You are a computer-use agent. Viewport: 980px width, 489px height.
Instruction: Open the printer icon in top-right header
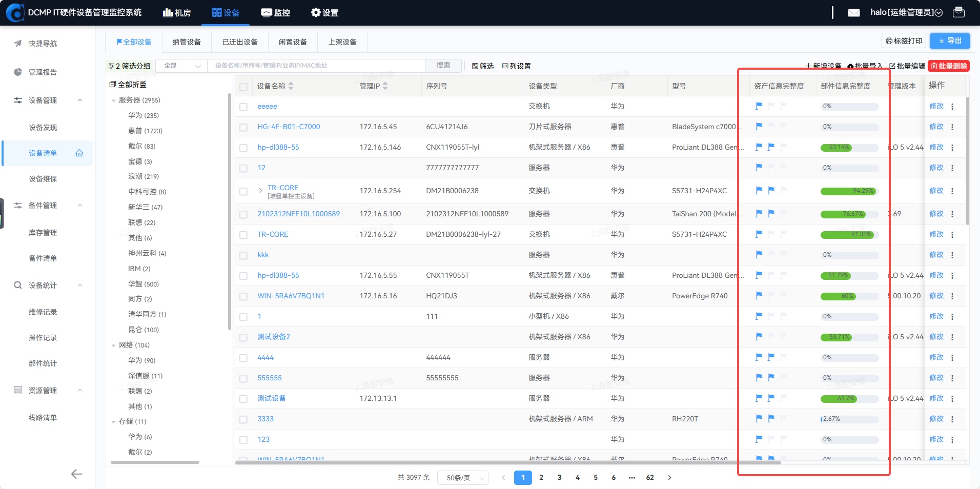[958, 12]
